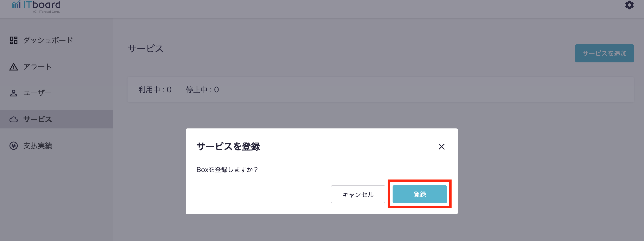Open the settings gear icon
This screenshot has width=644, height=241.
click(x=629, y=5)
